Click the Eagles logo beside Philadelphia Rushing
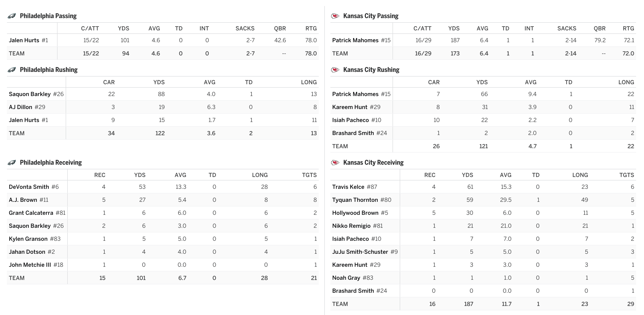 click(x=12, y=70)
